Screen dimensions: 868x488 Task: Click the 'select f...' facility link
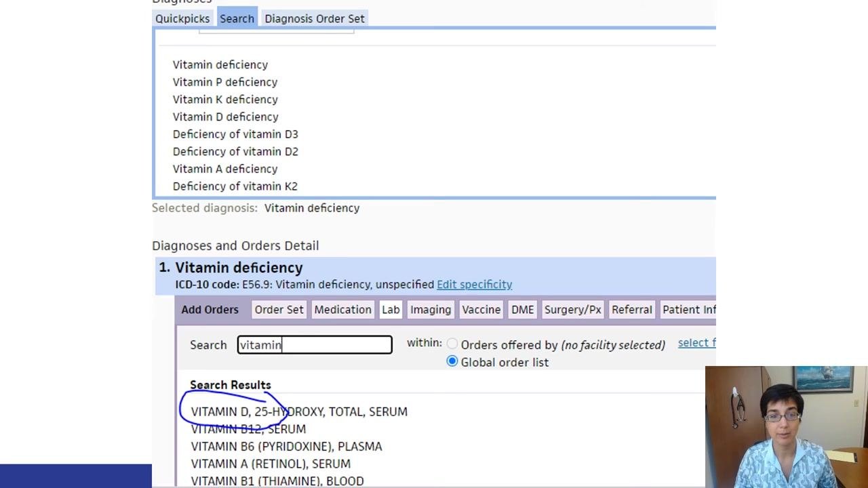696,343
